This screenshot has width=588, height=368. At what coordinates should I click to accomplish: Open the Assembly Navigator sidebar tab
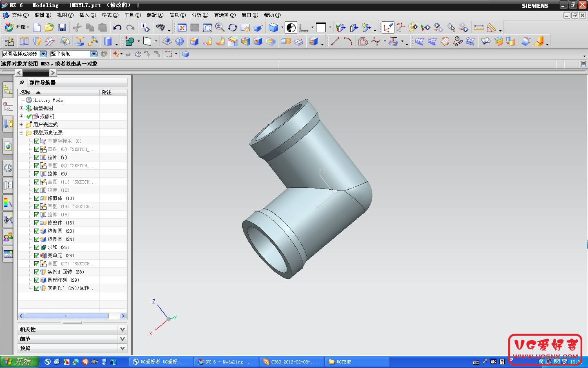pos(8,90)
